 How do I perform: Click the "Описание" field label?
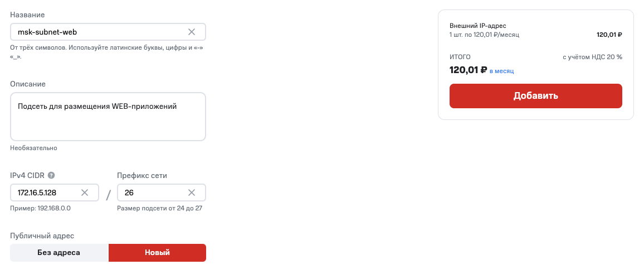pos(28,84)
